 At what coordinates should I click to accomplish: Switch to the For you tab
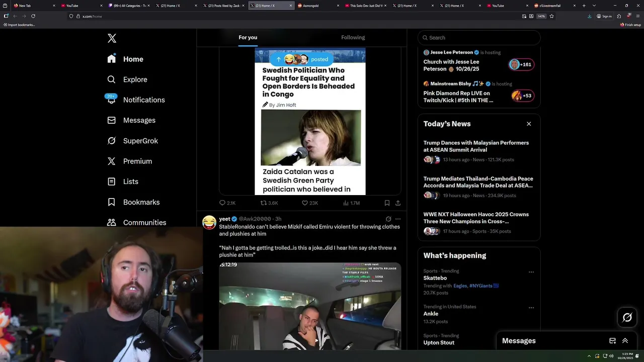[248, 38]
